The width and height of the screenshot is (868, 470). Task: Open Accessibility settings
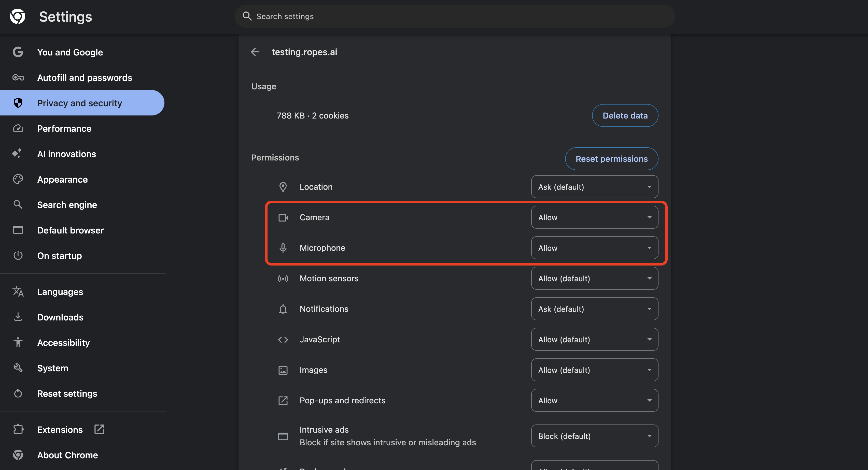coord(82,342)
